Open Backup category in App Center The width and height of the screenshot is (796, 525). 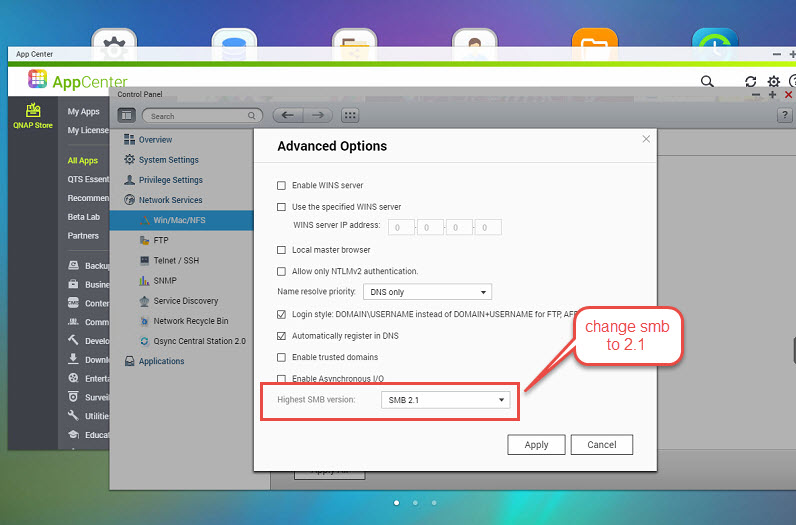(x=89, y=266)
